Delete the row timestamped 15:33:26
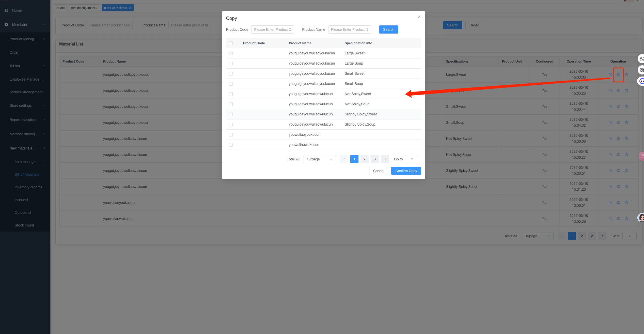The image size is (644, 334). [626, 91]
